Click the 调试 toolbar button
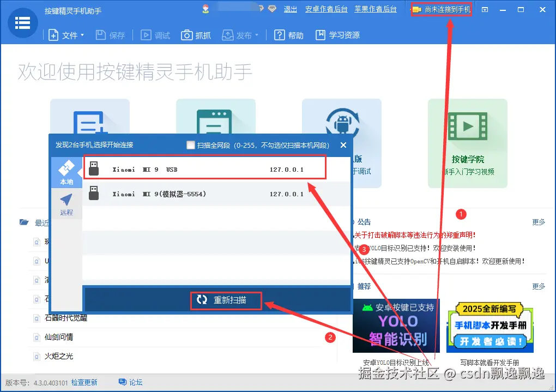 pos(156,35)
